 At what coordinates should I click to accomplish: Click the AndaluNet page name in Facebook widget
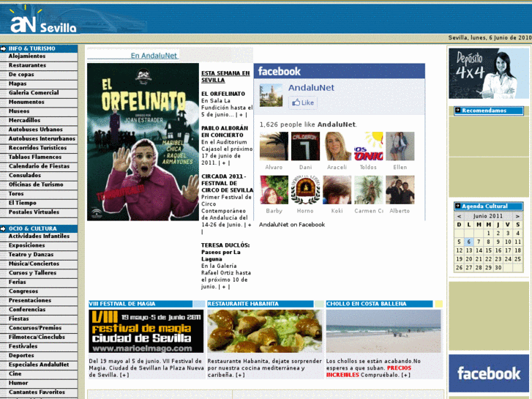pyautogui.click(x=311, y=88)
